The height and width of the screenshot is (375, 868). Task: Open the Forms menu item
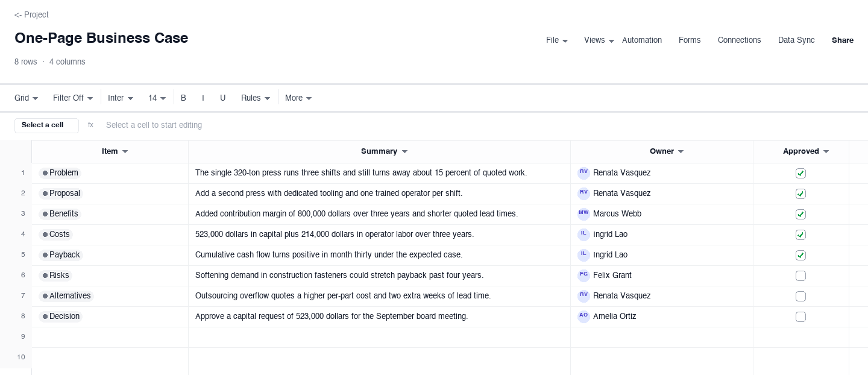(x=690, y=40)
